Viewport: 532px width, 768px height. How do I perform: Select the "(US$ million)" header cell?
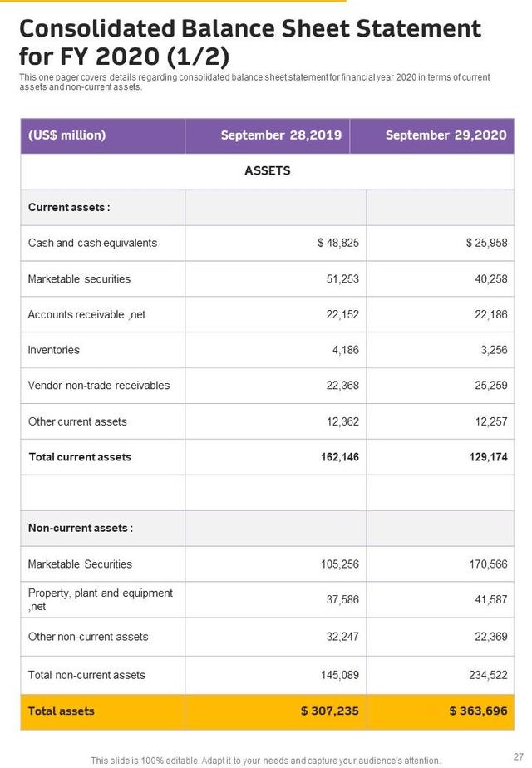67,135
